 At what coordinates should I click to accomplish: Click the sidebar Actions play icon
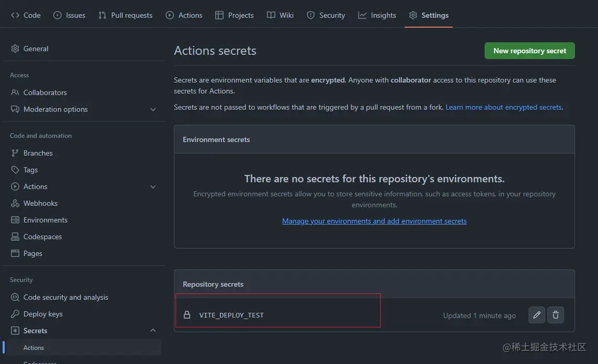tap(15, 186)
